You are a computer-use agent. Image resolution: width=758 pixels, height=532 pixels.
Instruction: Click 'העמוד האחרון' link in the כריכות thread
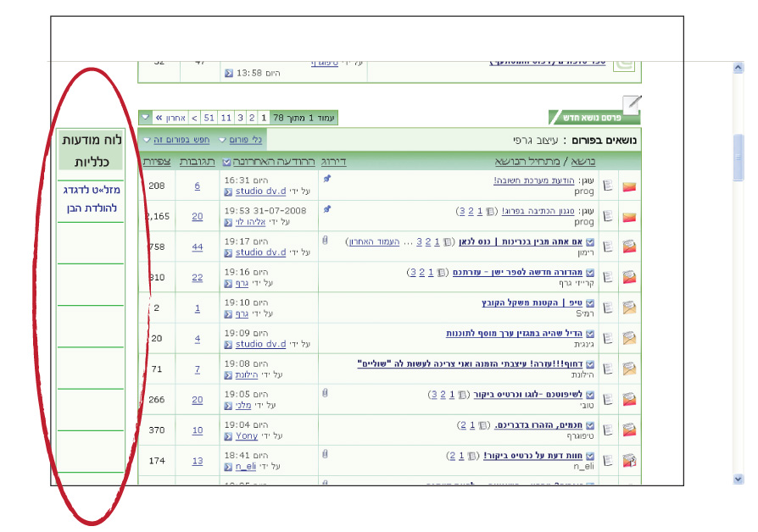(x=375, y=241)
